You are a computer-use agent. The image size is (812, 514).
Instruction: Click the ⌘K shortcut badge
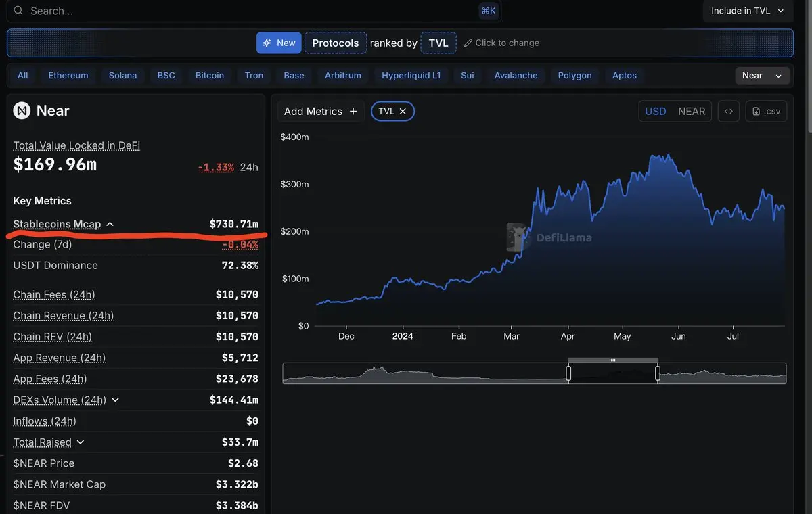[488, 10]
